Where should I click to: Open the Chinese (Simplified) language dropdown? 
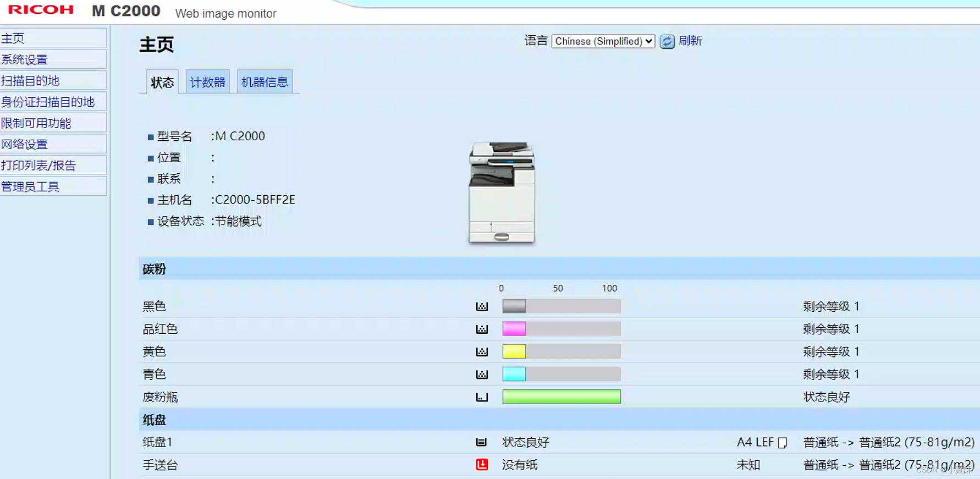pos(603,41)
